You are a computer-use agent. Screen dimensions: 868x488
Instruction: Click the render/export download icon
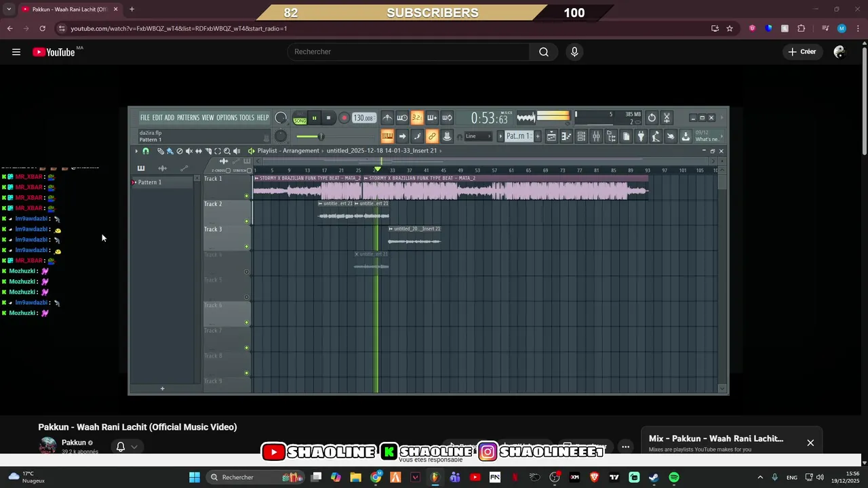686,136
